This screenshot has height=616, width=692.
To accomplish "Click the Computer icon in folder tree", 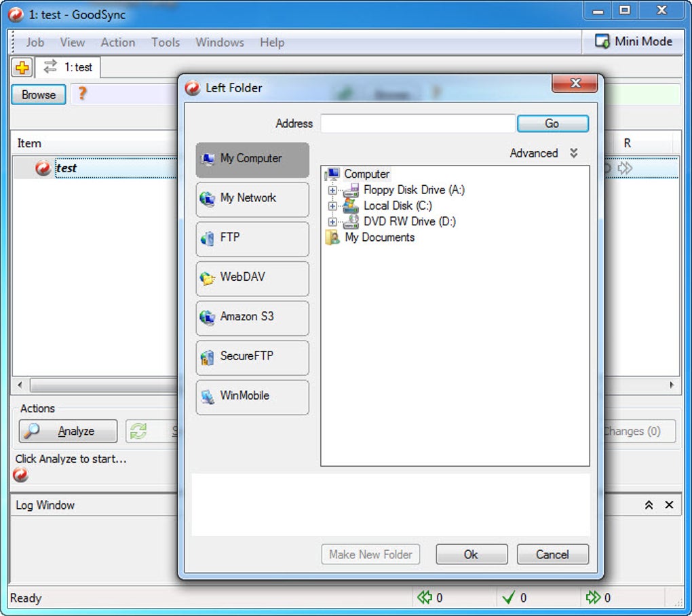I will pos(332,174).
